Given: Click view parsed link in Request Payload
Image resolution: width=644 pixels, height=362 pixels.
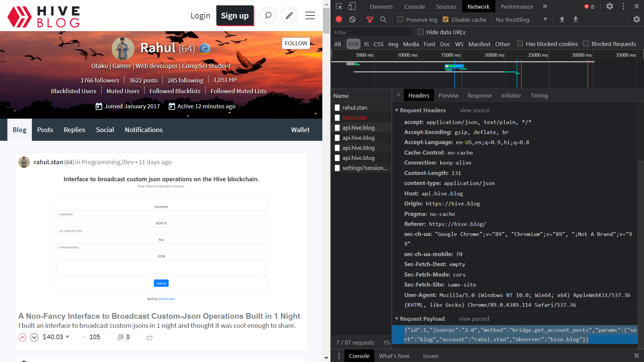Looking at the screenshot, I should (x=474, y=319).
